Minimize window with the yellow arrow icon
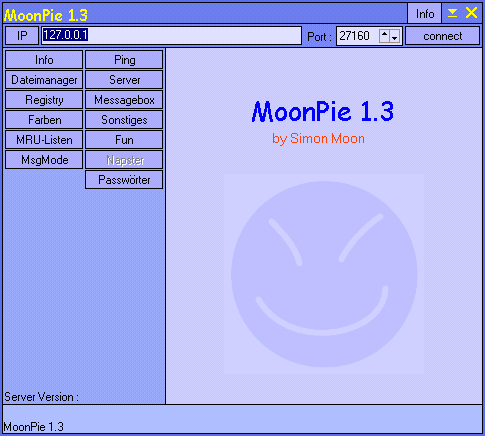This screenshot has width=485, height=436. point(452,13)
